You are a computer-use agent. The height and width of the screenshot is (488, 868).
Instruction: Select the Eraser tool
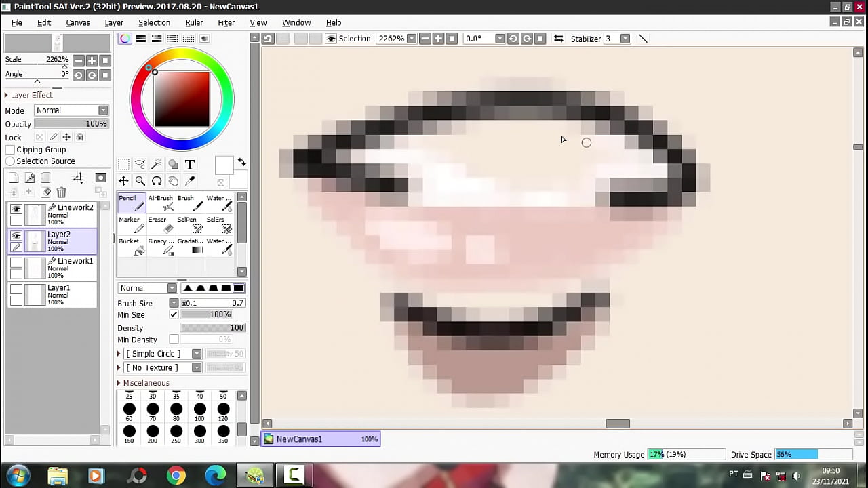pos(161,224)
